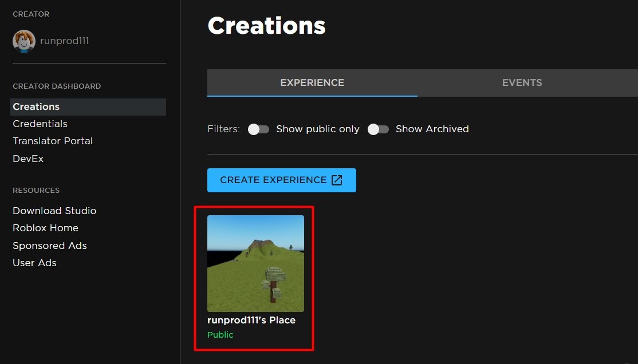This screenshot has width=638, height=364.
Task: Click the Filters label
Action: [x=223, y=129]
